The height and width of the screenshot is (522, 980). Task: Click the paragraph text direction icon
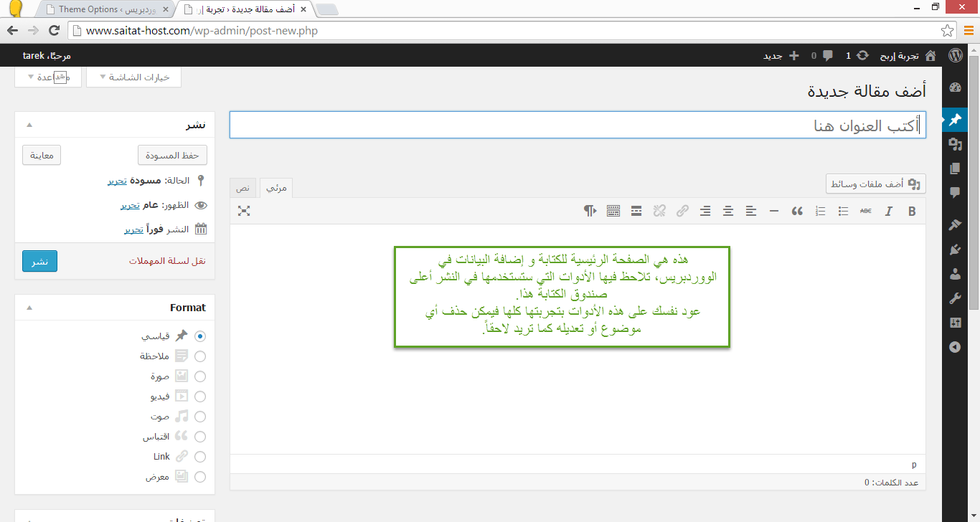pyautogui.click(x=590, y=211)
